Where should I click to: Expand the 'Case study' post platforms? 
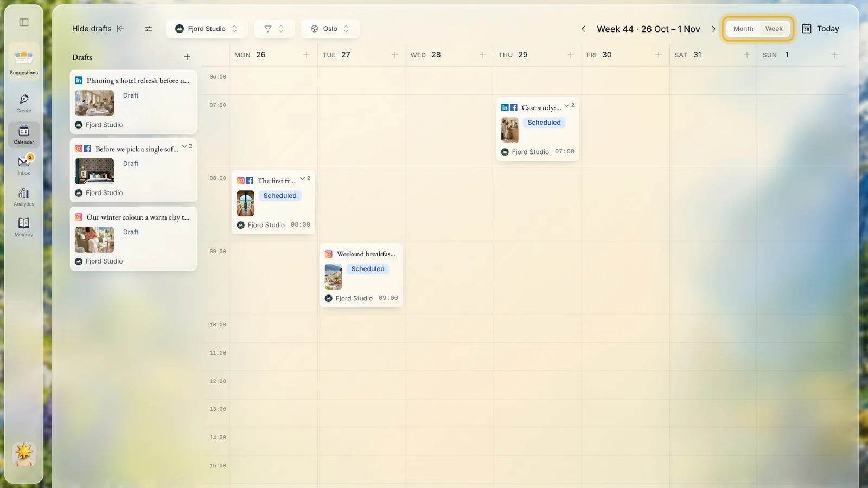point(570,105)
